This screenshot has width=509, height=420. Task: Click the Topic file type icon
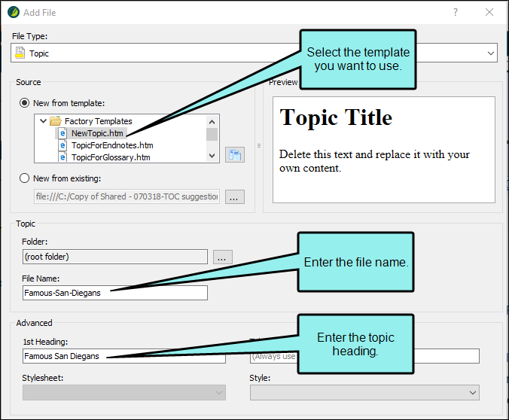[20, 53]
